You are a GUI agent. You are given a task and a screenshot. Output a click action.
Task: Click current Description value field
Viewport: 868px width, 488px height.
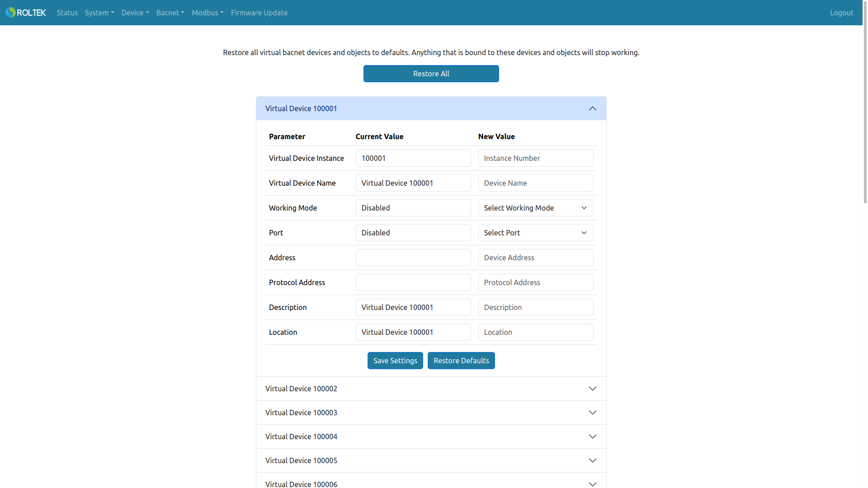(413, 307)
